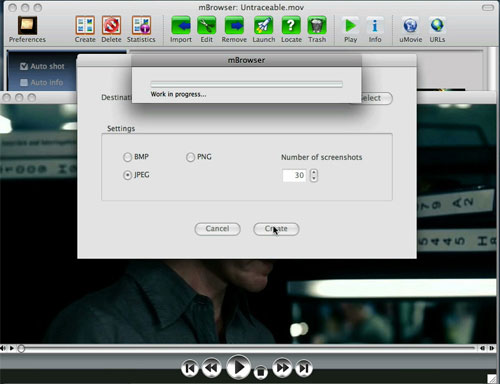Skip to end in movie player

pyautogui.click(x=304, y=368)
